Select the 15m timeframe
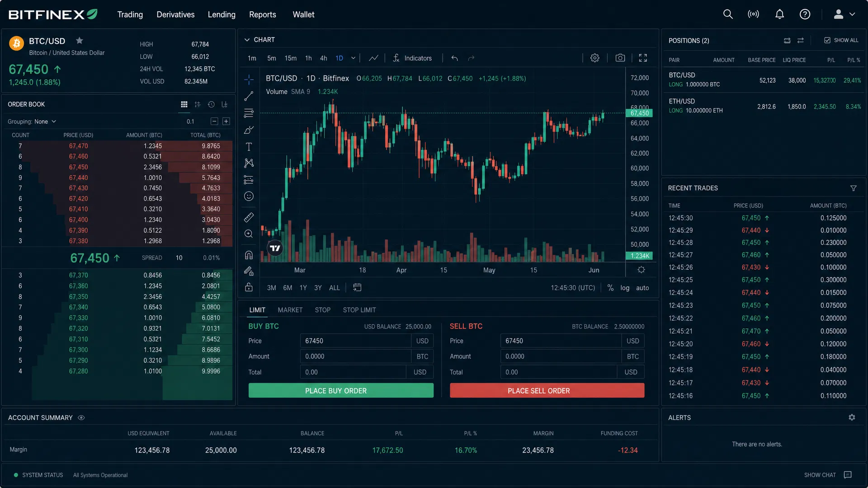The height and width of the screenshot is (488, 868). [x=291, y=58]
